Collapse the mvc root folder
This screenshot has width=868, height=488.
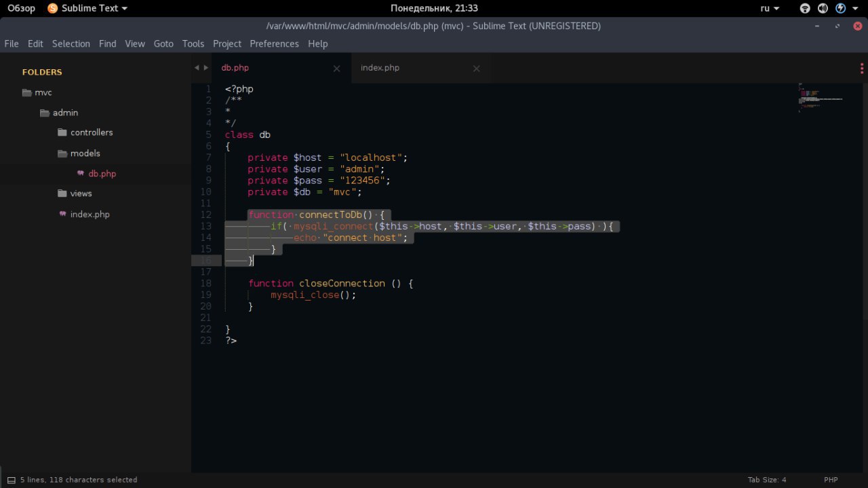27,93
